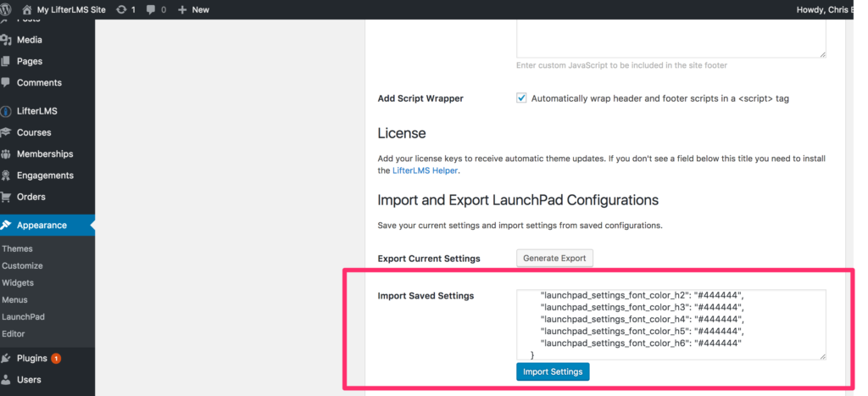
Task: Open Pages in the sidebar
Action: point(30,61)
